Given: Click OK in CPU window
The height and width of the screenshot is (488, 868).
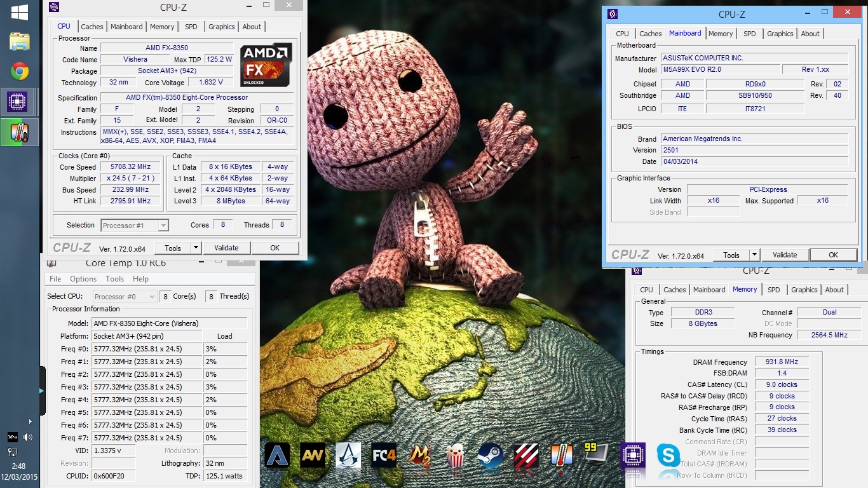Looking at the screenshot, I should (x=275, y=248).
